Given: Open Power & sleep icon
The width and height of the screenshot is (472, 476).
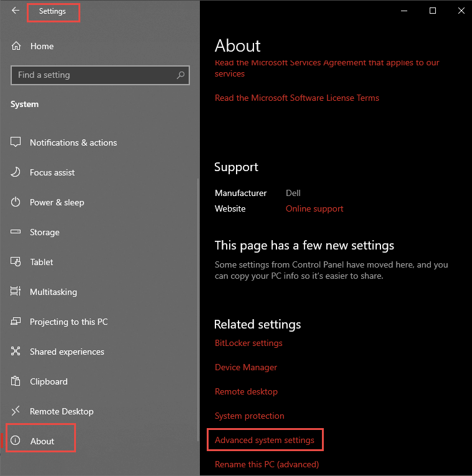Looking at the screenshot, I should pyautogui.click(x=16, y=202).
